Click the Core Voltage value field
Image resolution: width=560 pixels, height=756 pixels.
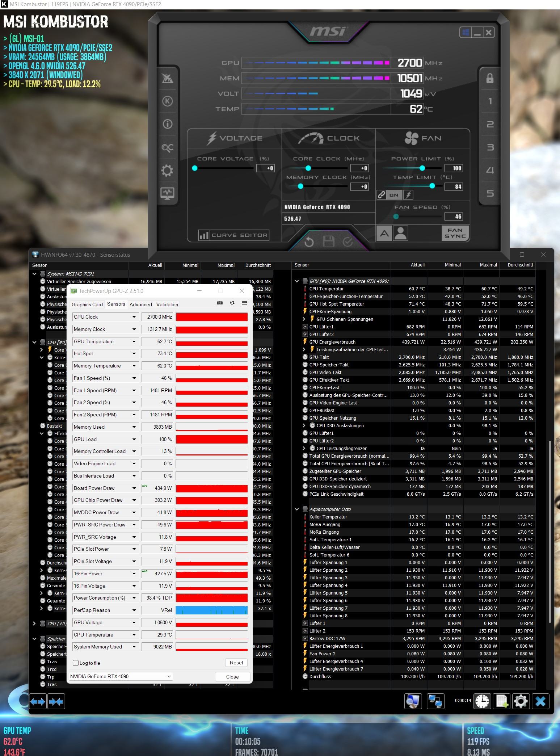click(265, 168)
